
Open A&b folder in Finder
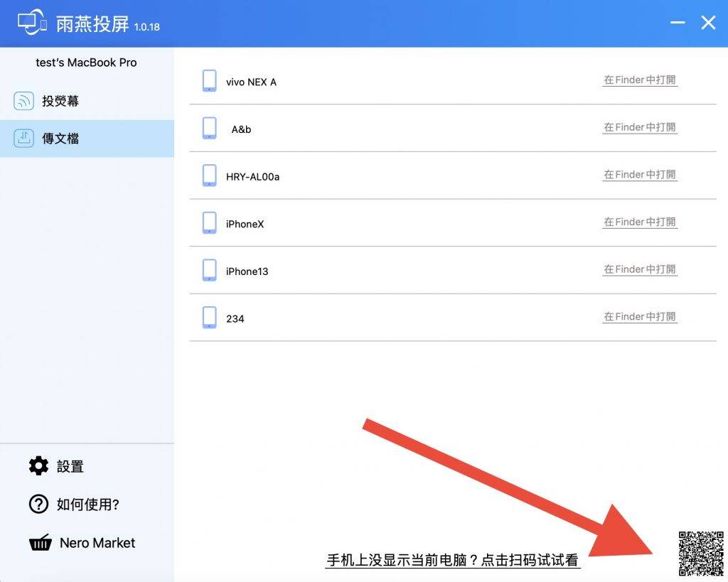pyautogui.click(x=640, y=127)
